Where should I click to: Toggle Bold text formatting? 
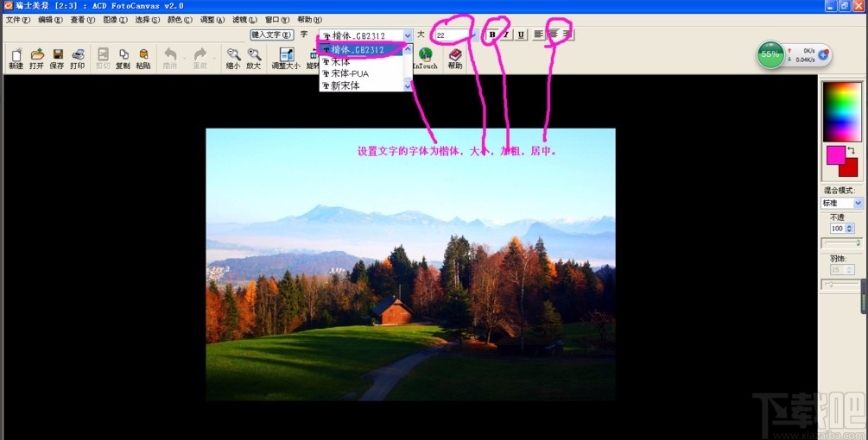(492, 35)
